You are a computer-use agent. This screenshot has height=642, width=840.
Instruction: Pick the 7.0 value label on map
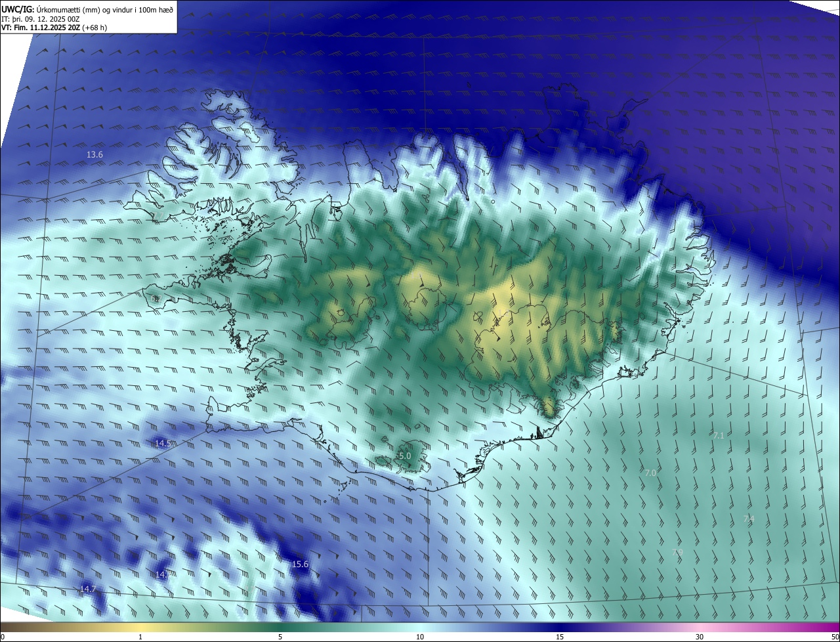[x=650, y=473]
